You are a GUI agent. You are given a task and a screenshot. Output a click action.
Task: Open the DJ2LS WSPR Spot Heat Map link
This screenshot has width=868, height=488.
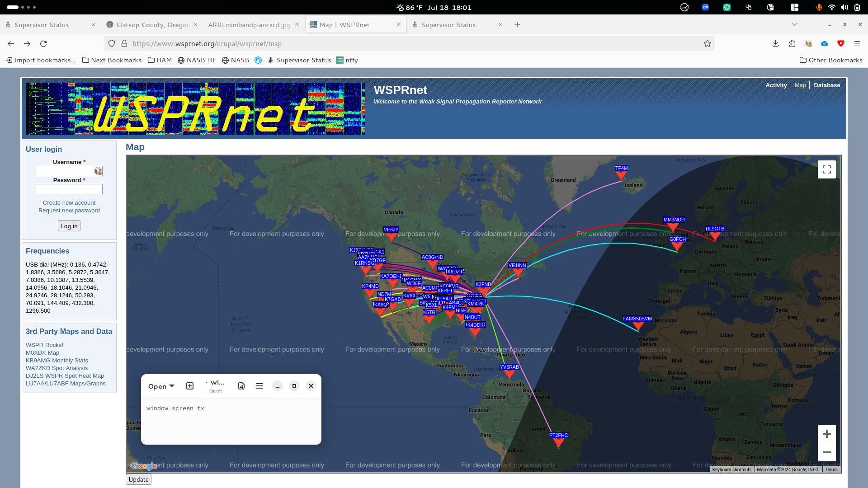[65, 376]
